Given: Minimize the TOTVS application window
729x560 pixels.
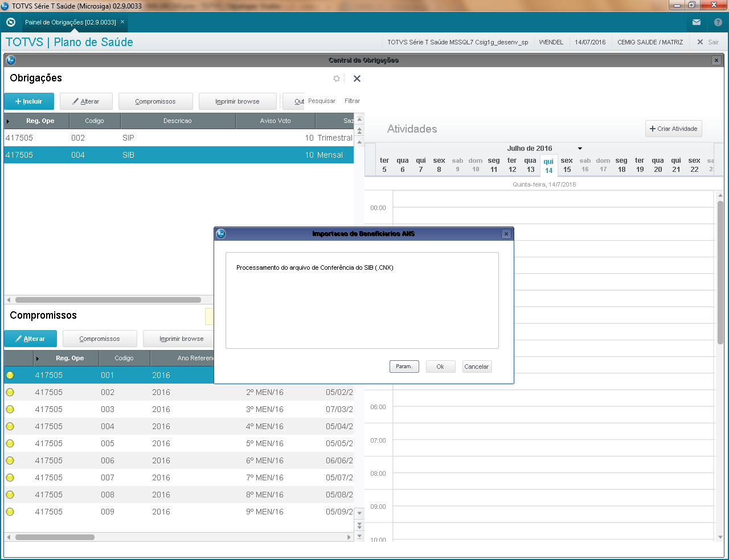Looking at the screenshot, I should pos(677,6).
